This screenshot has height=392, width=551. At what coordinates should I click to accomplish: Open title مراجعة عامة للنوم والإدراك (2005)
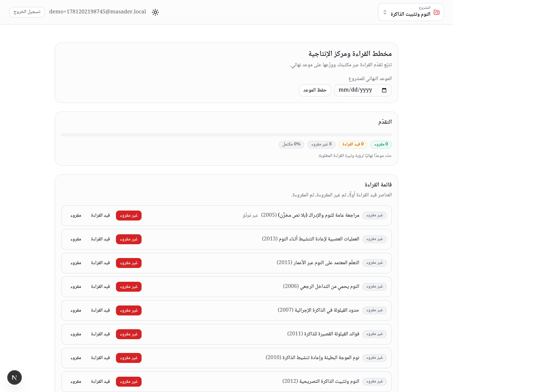click(310, 215)
